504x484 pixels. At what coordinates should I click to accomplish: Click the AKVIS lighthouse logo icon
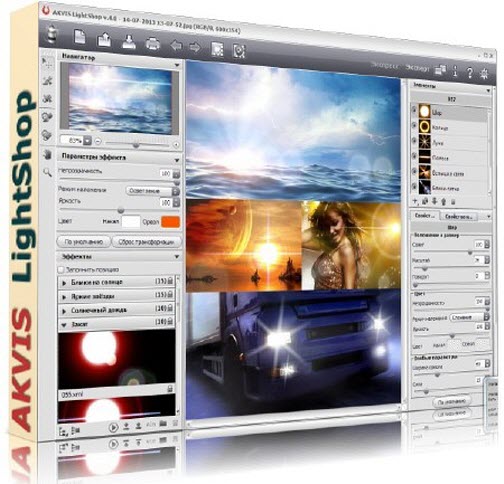tap(52, 34)
